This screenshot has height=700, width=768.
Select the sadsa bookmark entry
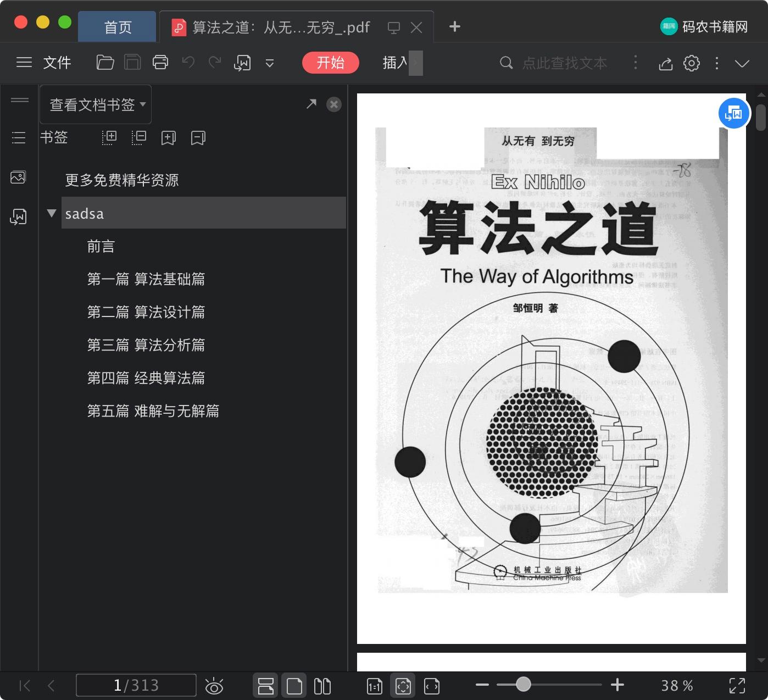point(204,213)
